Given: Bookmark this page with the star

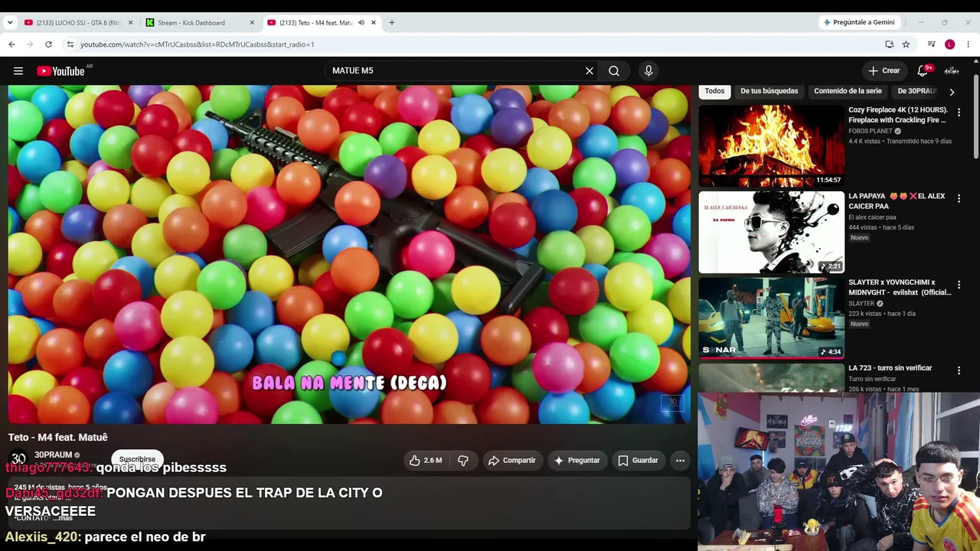Looking at the screenshot, I should tap(906, 44).
